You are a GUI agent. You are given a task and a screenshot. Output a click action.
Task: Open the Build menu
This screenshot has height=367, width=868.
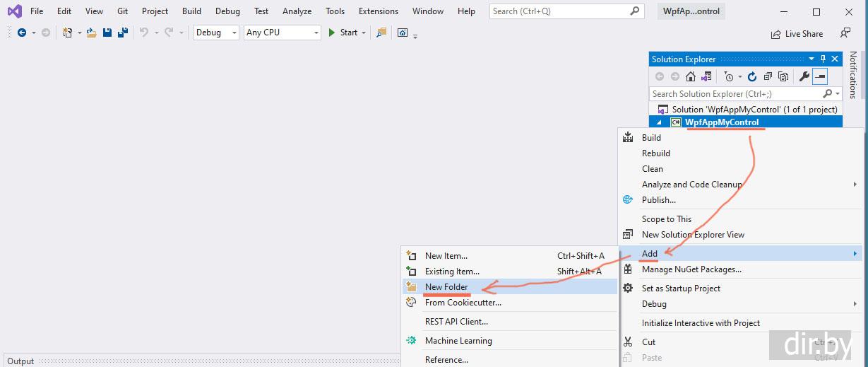(191, 11)
